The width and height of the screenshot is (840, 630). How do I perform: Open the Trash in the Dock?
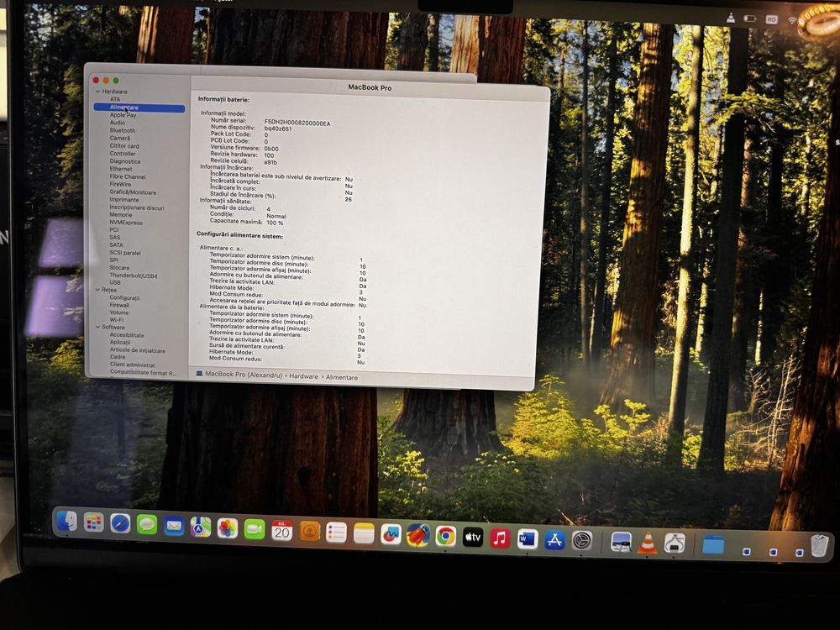[819, 547]
